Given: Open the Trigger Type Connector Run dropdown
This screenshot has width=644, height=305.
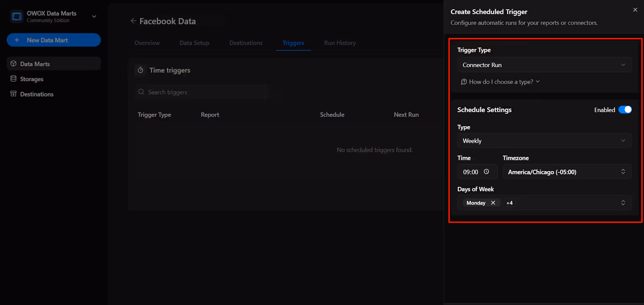Looking at the screenshot, I should tap(544, 65).
